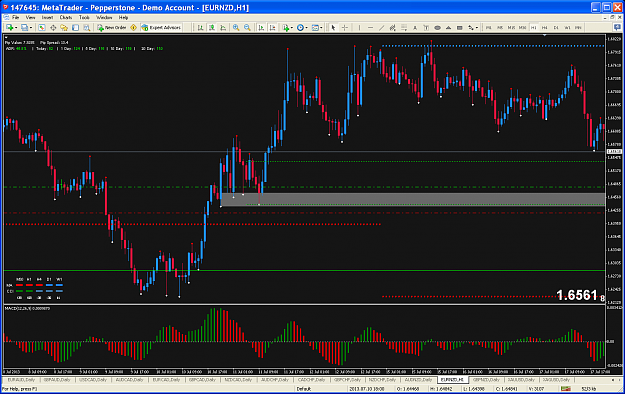This screenshot has width=625, height=394.
Task: Open the Strategy Tester icon
Action: point(86,28)
